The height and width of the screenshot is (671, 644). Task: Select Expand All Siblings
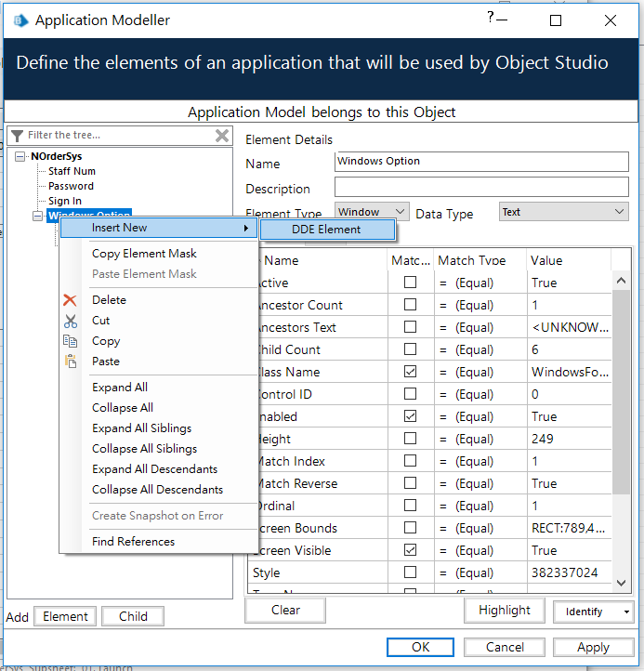pos(141,428)
